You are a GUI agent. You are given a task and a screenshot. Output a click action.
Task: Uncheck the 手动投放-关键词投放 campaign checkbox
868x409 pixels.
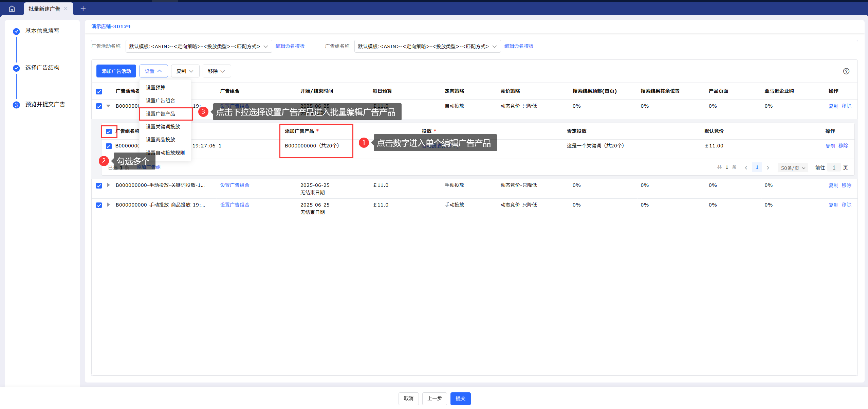coord(99,185)
